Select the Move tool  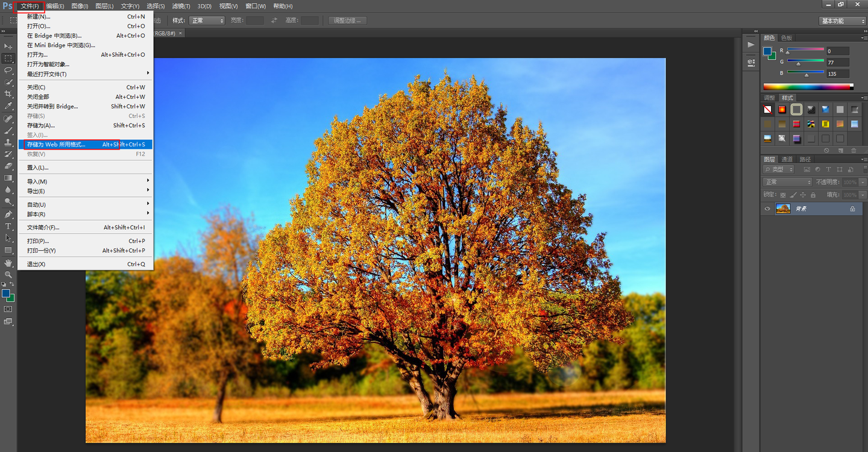pyautogui.click(x=8, y=46)
